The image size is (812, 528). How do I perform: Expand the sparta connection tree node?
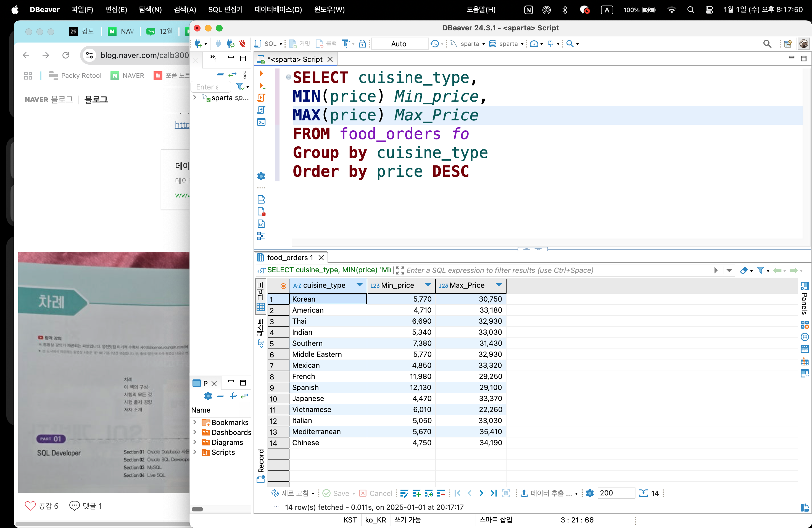coord(195,97)
